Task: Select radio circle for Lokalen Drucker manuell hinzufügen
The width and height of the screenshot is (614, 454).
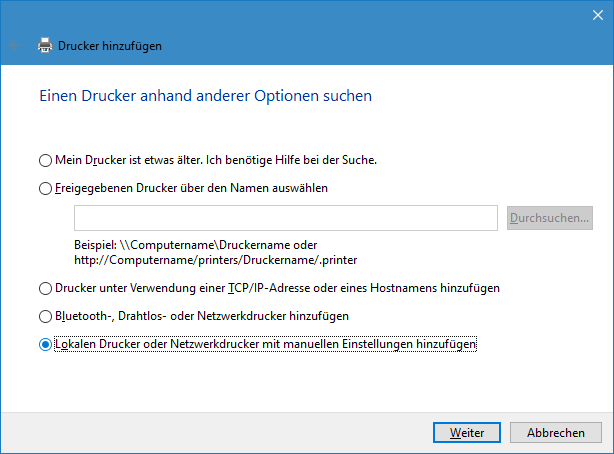Action: [x=45, y=344]
